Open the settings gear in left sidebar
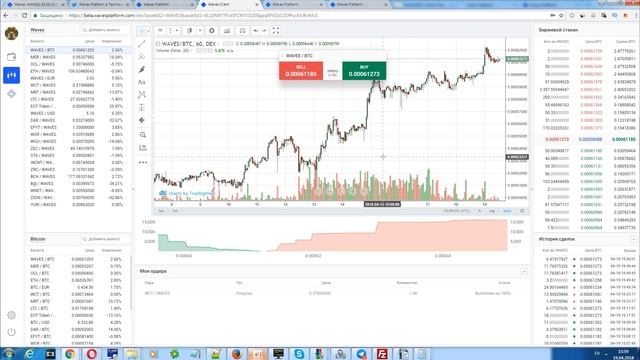 (x=11, y=315)
